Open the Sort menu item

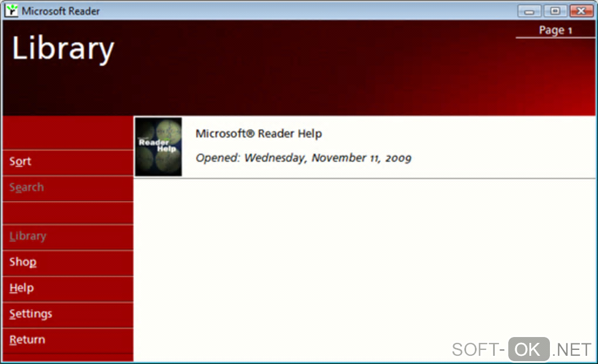point(68,163)
